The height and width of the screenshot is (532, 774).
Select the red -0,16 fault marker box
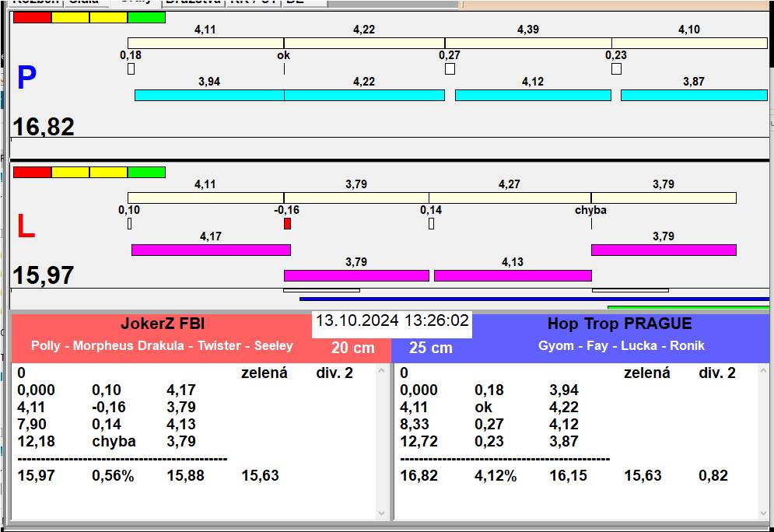click(287, 223)
